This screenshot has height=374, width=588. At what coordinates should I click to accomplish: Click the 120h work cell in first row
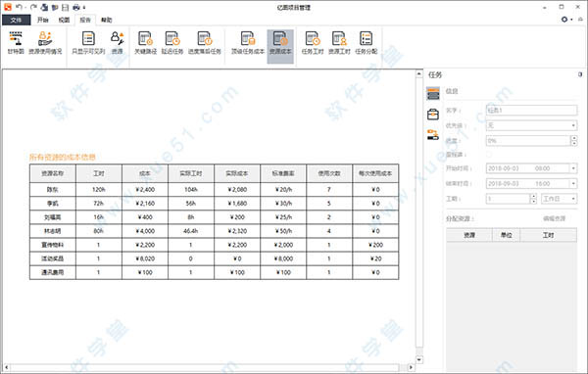[x=99, y=190]
